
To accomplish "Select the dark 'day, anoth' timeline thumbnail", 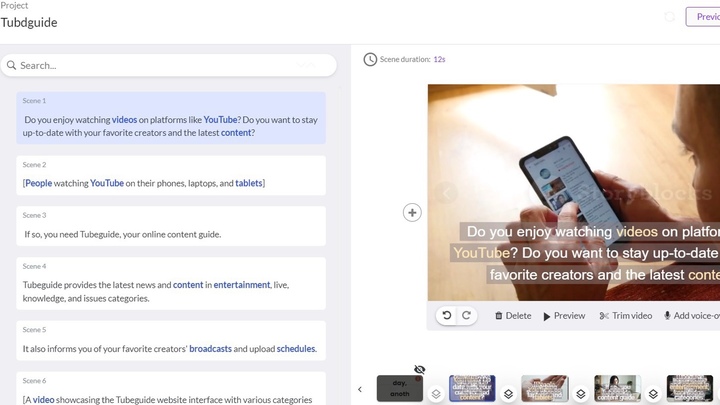I will tap(399, 388).
